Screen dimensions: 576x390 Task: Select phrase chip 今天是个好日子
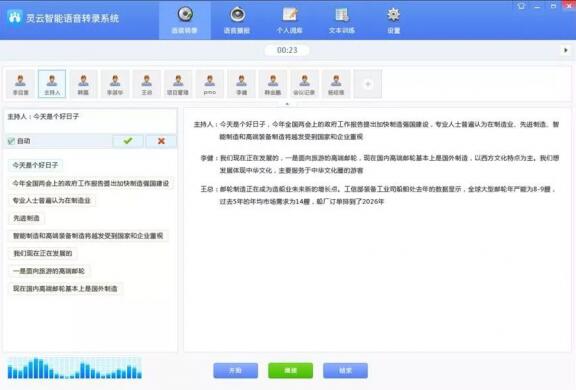click(35, 165)
